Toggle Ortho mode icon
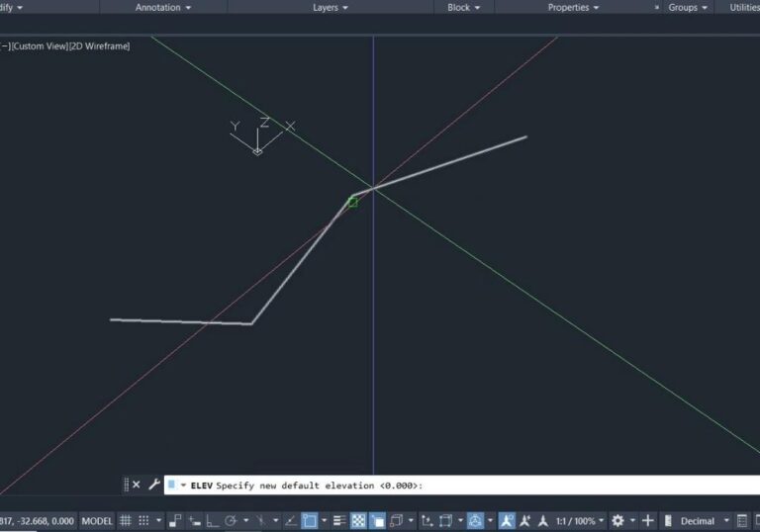This screenshot has width=760, height=532. 213,521
